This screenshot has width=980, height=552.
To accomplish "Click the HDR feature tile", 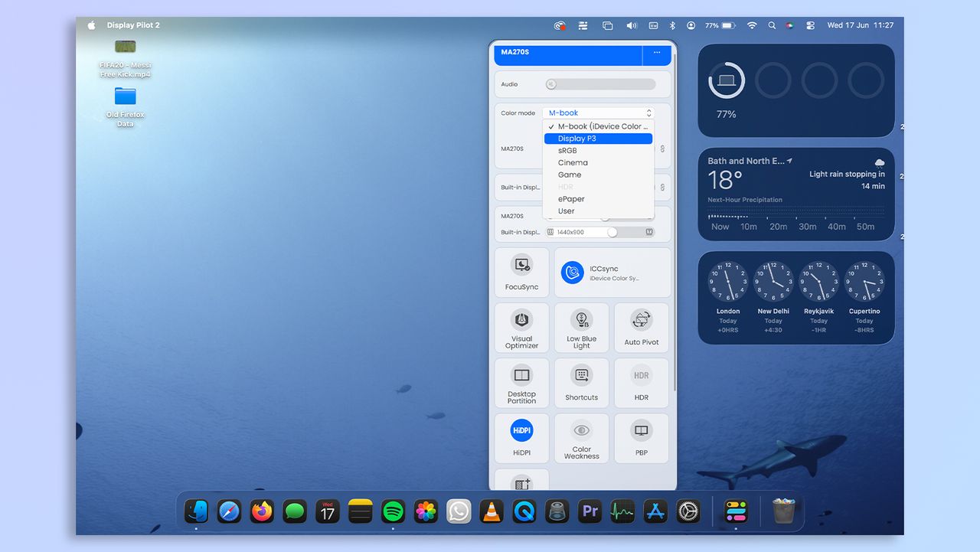I will pos(642,383).
